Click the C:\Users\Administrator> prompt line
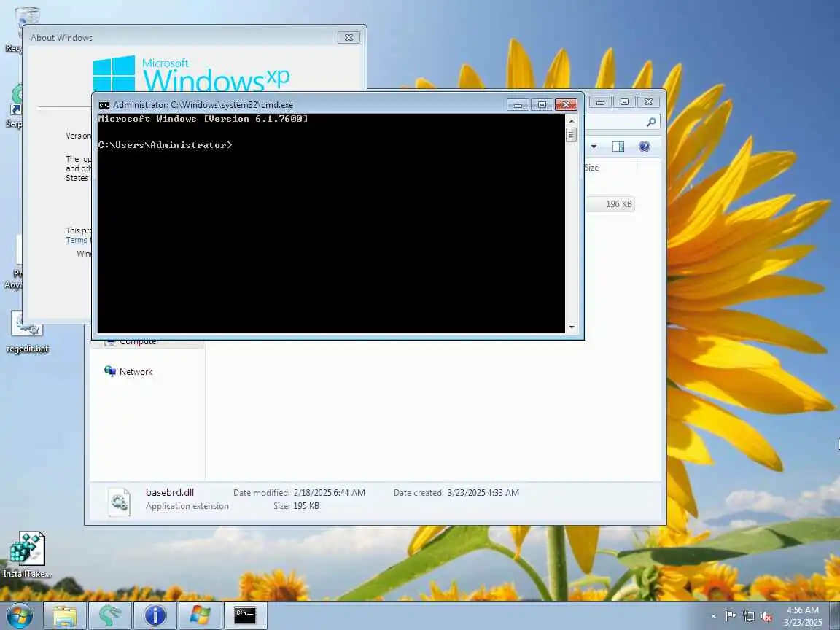 165,144
